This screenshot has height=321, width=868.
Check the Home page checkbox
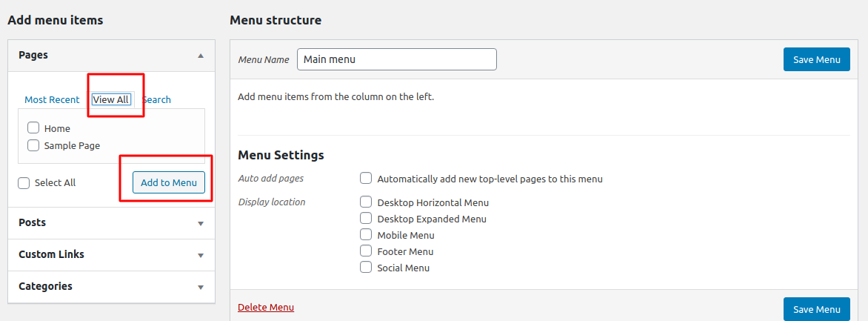33,128
